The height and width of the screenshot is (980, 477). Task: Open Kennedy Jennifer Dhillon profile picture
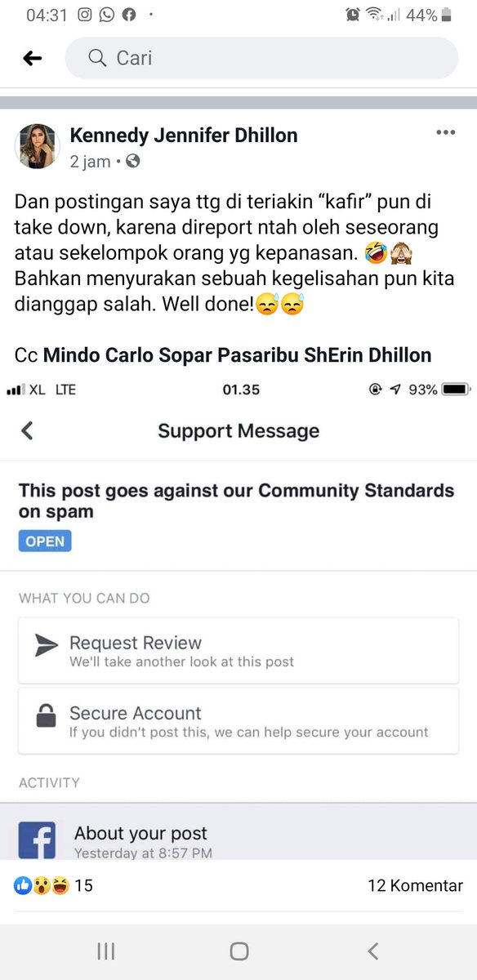(x=38, y=147)
